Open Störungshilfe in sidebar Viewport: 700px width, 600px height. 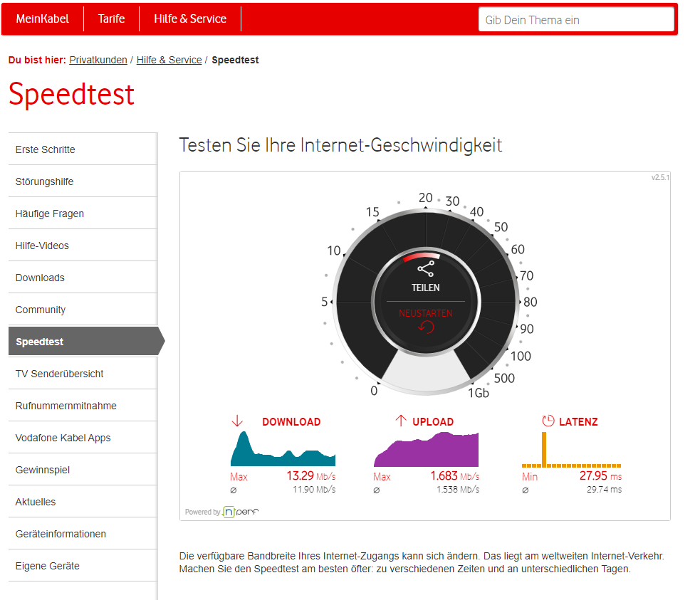tap(83, 181)
